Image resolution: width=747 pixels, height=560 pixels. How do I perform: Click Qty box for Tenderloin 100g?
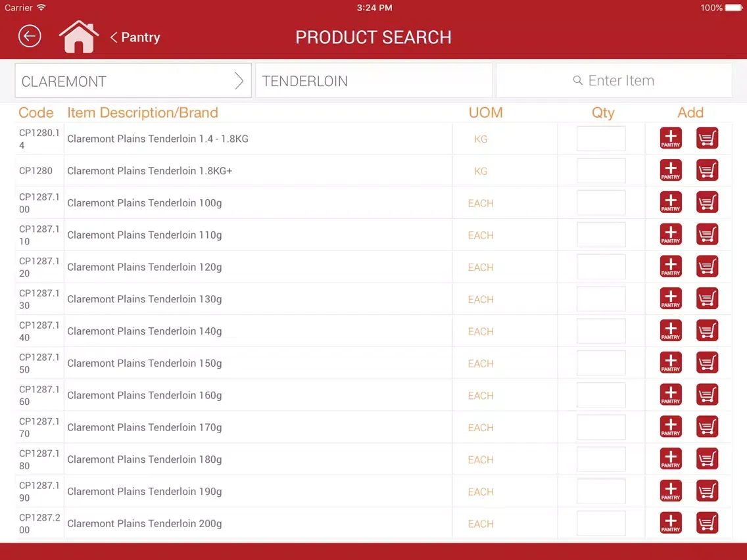(x=601, y=202)
